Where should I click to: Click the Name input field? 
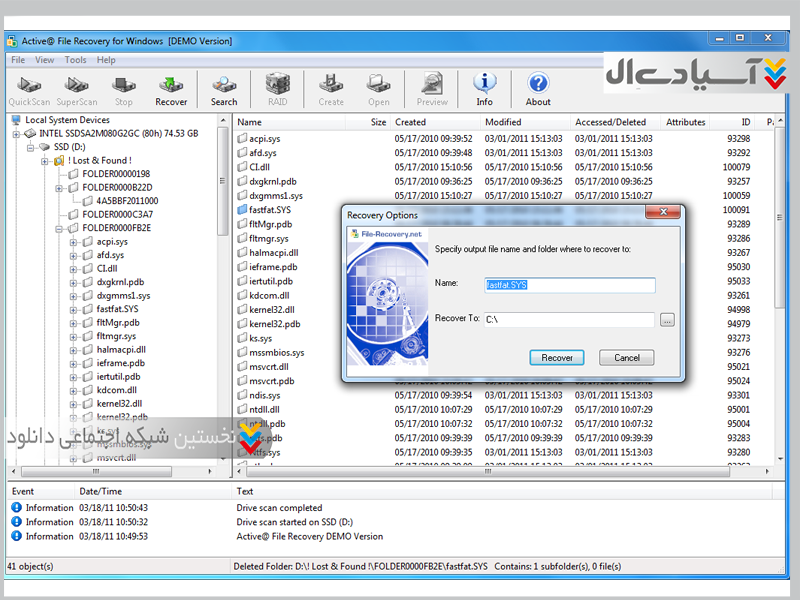click(568, 285)
